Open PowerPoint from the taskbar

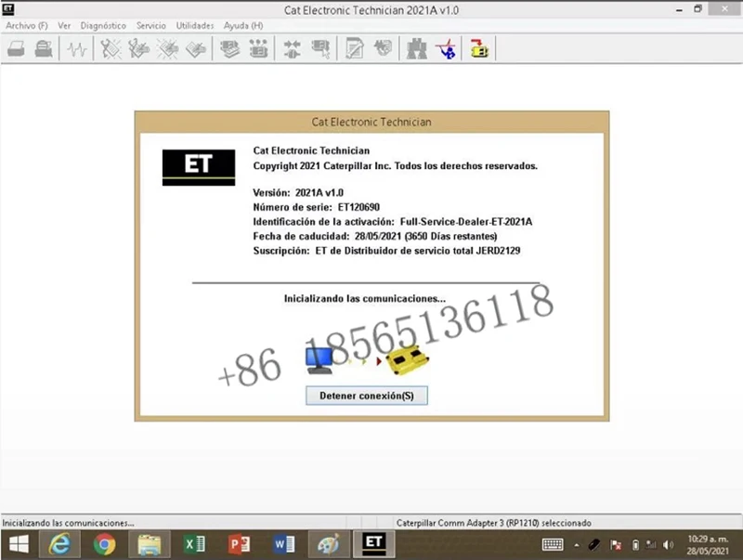tap(240, 544)
